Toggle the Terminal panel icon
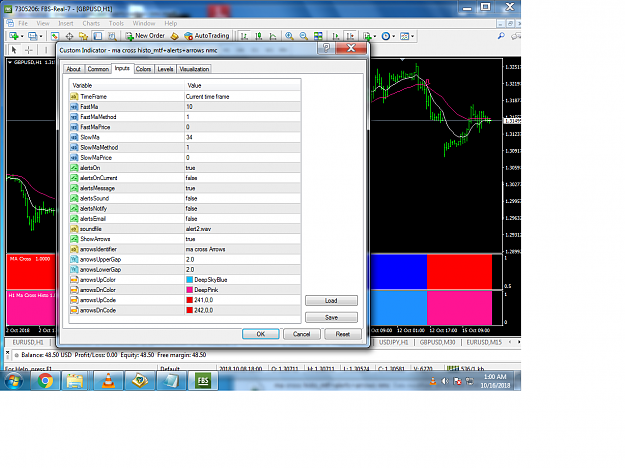625x468 pixels. pyautogui.click(x=98, y=36)
